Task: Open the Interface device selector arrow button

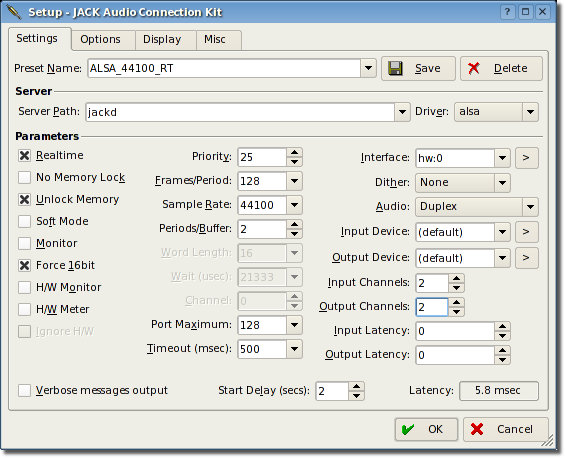Action: [526, 158]
